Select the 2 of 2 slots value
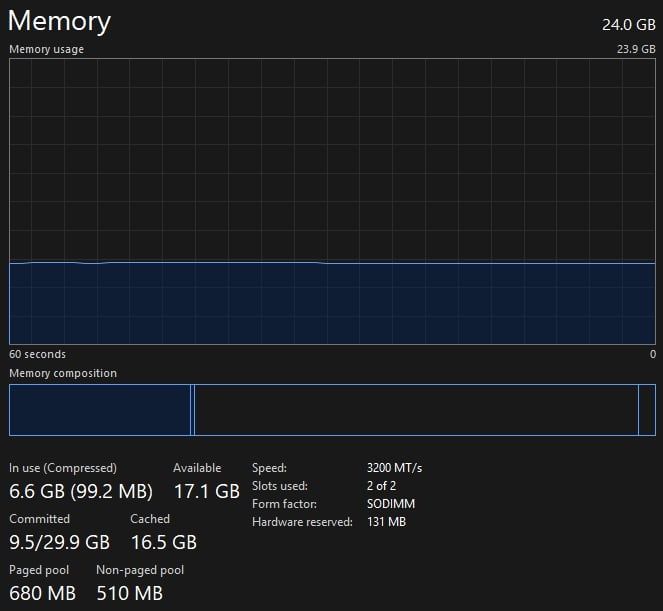 click(x=381, y=486)
